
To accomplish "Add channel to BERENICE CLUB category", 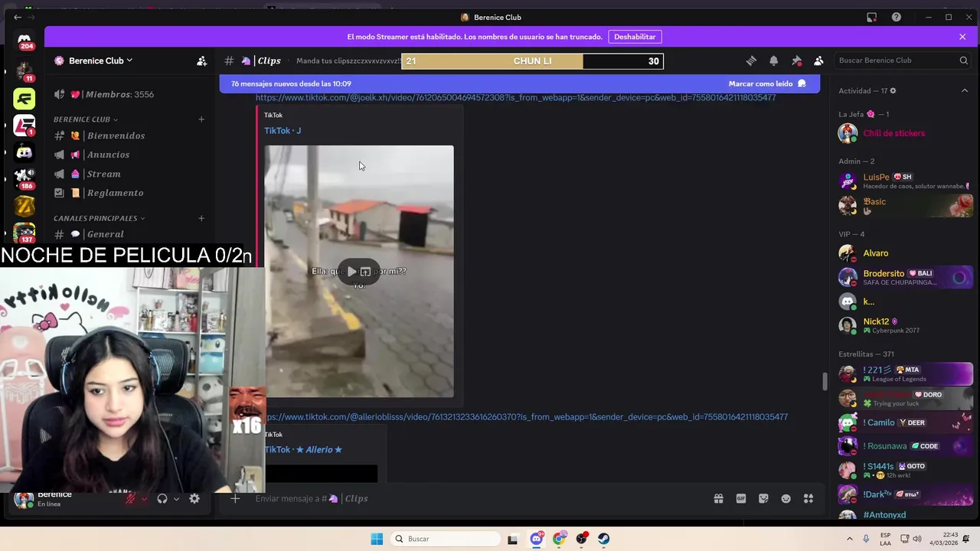I will tap(201, 119).
